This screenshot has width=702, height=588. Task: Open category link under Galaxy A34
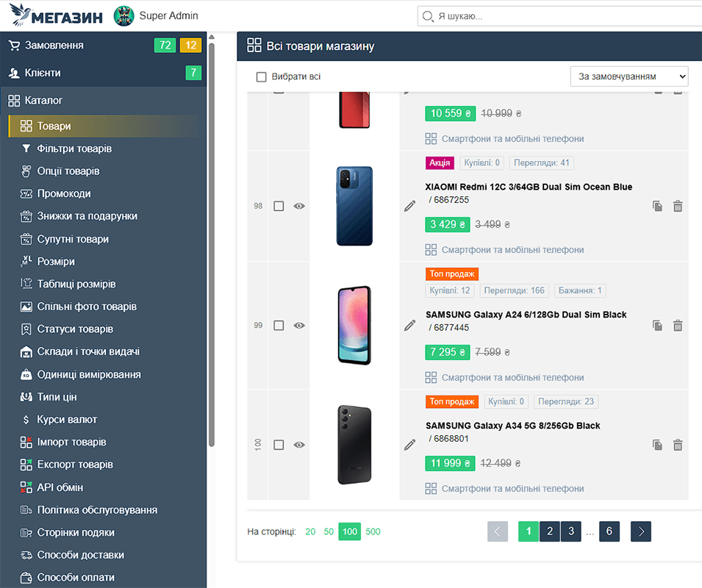click(x=512, y=489)
